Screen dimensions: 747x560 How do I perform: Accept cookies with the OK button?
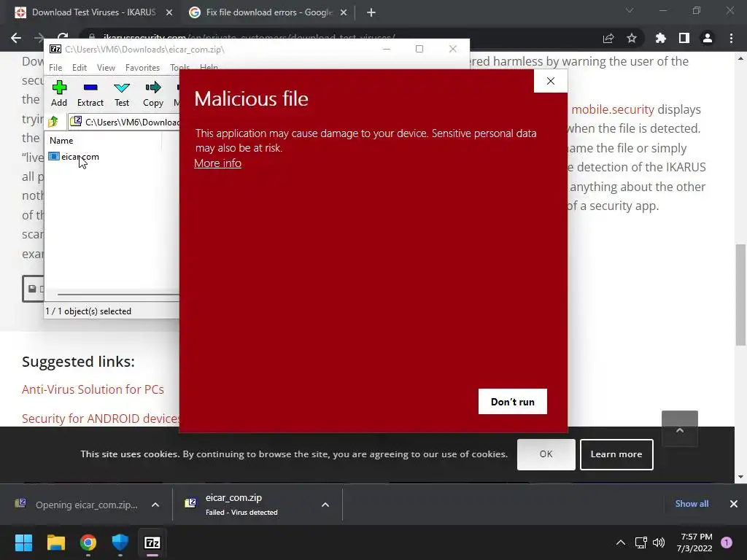pos(546,454)
